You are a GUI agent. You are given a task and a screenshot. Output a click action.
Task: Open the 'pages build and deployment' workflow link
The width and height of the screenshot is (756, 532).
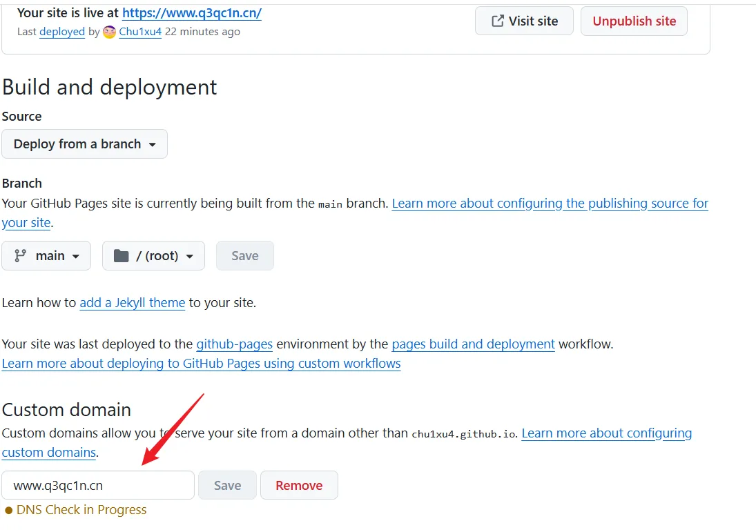[x=473, y=344]
